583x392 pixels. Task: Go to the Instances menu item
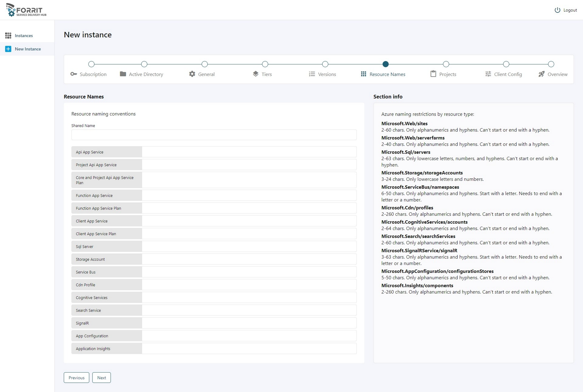point(24,35)
